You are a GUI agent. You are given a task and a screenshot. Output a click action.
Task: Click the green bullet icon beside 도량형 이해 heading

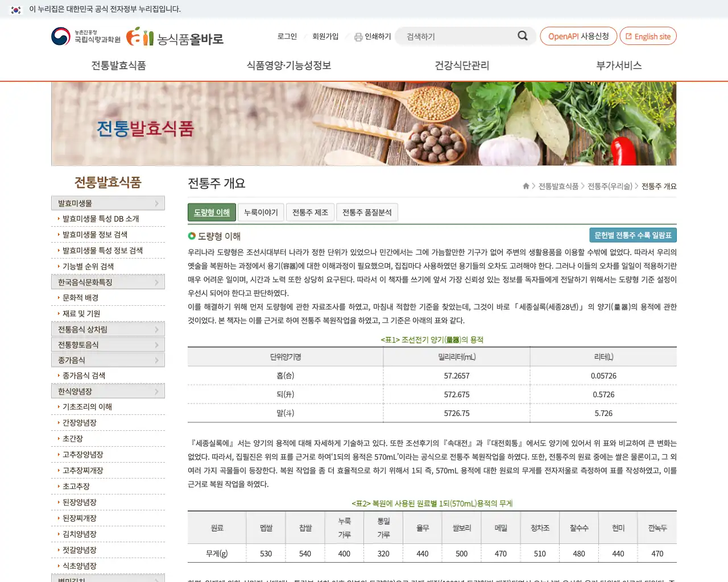click(193, 236)
